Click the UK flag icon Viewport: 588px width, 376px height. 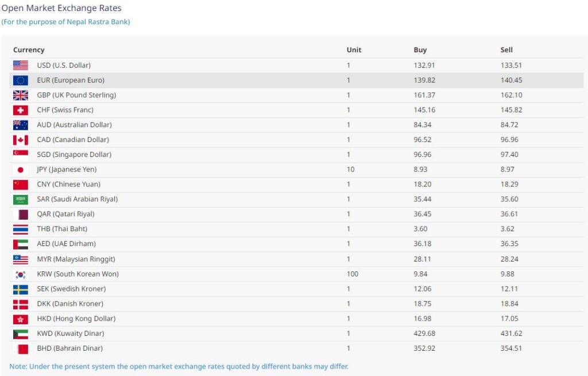21,95
